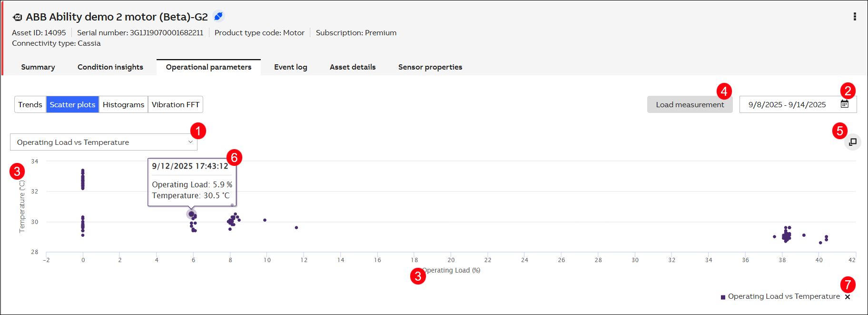Switch to Trends view
868x315 pixels.
coord(30,104)
